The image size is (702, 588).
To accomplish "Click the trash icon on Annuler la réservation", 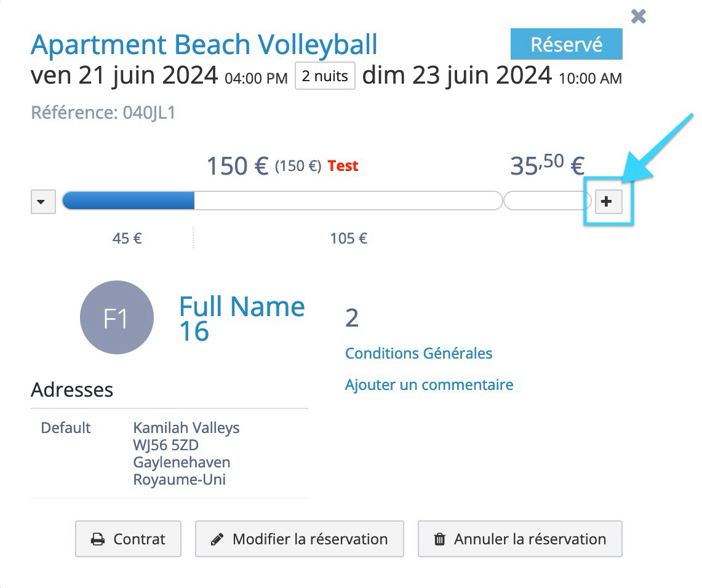I will point(440,539).
